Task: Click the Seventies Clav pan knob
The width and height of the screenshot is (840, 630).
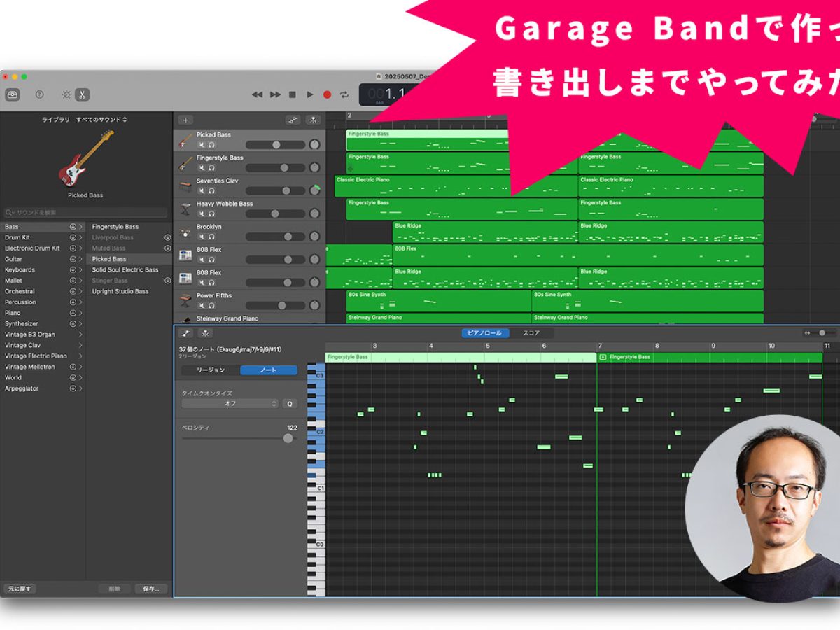Action: [314, 190]
